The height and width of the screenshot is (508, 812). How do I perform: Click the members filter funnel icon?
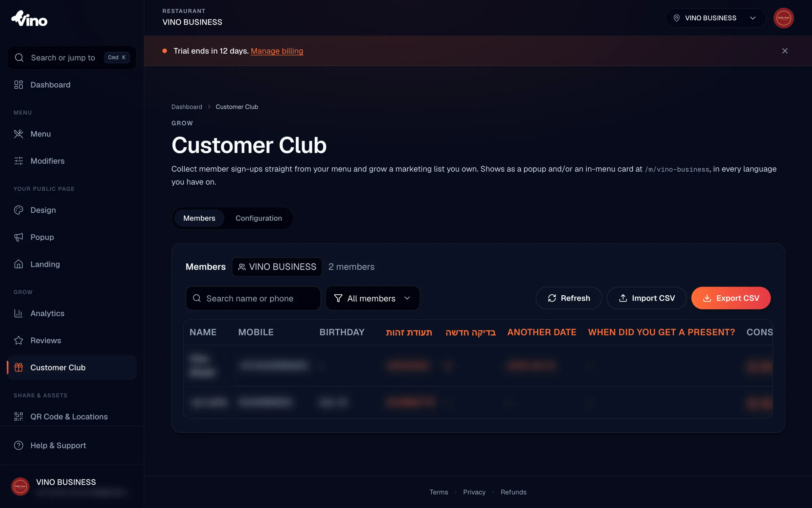pyautogui.click(x=338, y=298)
